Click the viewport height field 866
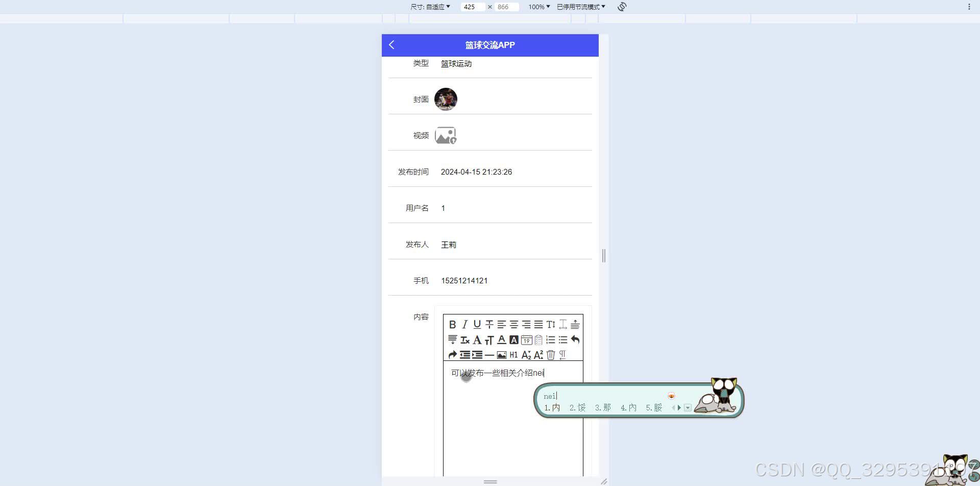980x486 pixels. click(x=507, y=7)
